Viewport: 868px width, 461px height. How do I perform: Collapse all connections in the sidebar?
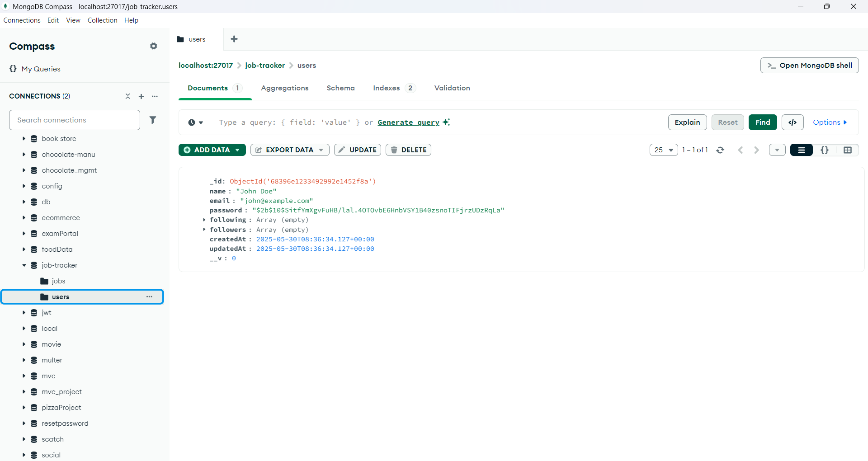point(128,96)
